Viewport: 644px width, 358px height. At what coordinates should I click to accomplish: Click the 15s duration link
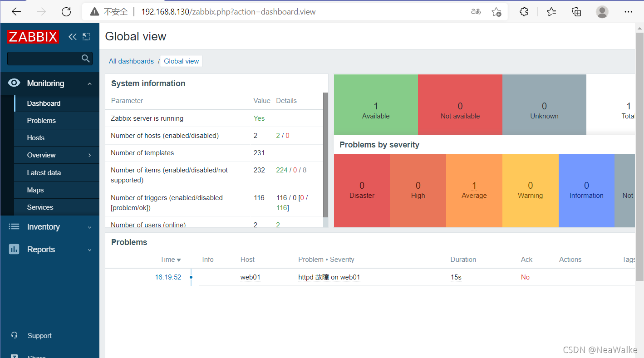[x=456, y=277]
